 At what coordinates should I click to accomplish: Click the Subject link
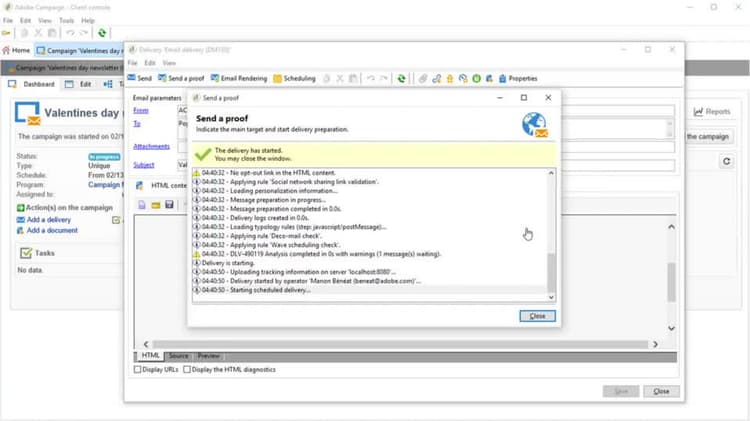(x=143, y=165)
